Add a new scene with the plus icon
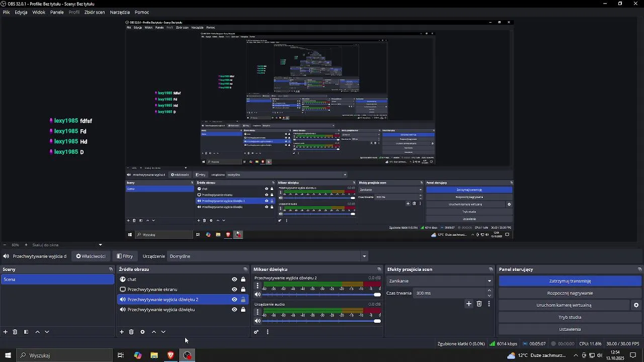644x362 pixels. coord(6,332)
